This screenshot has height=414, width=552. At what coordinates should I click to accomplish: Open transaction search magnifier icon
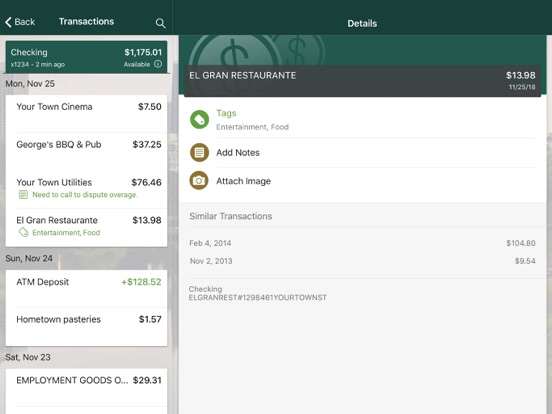[x=161, y=23]
